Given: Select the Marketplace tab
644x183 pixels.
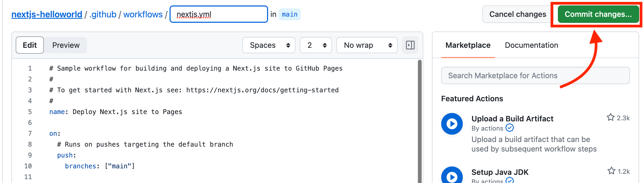Looking at the screenshot, I should 468,45.
